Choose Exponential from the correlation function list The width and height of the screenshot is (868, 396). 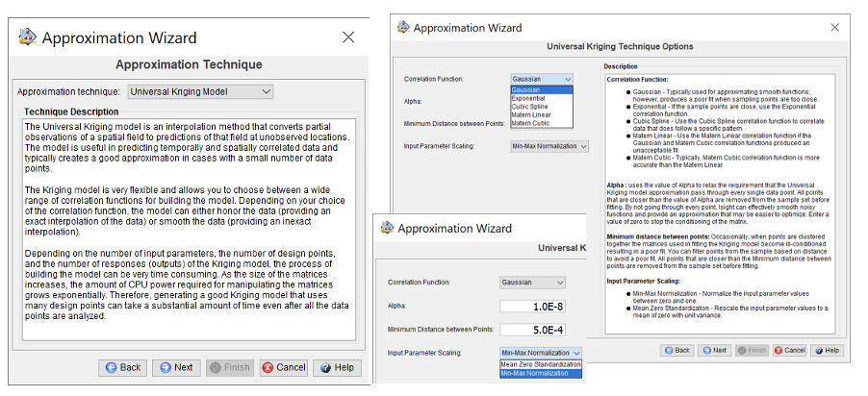529,98
